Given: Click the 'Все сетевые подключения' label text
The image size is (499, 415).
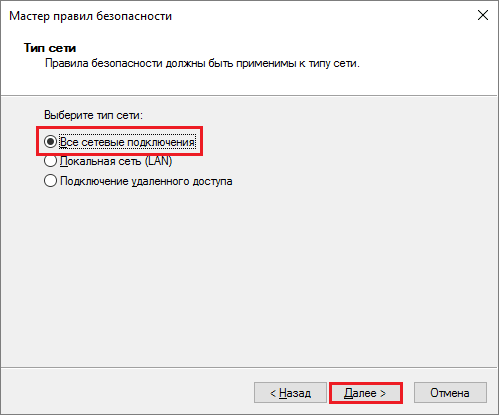Looking at the screenshot, I should point(127,142).
